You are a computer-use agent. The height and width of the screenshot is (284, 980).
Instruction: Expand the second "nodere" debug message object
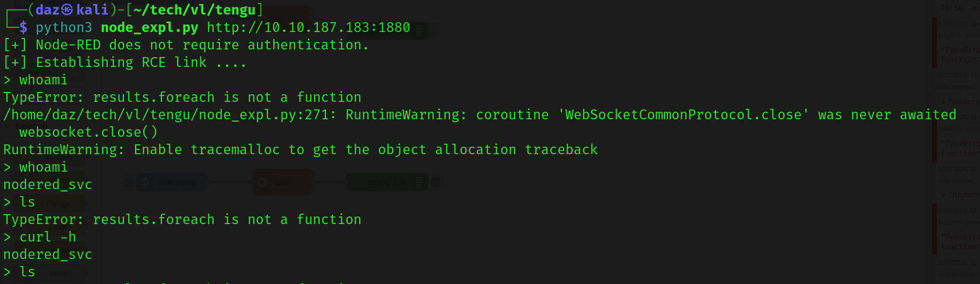[x=944, y=195]
